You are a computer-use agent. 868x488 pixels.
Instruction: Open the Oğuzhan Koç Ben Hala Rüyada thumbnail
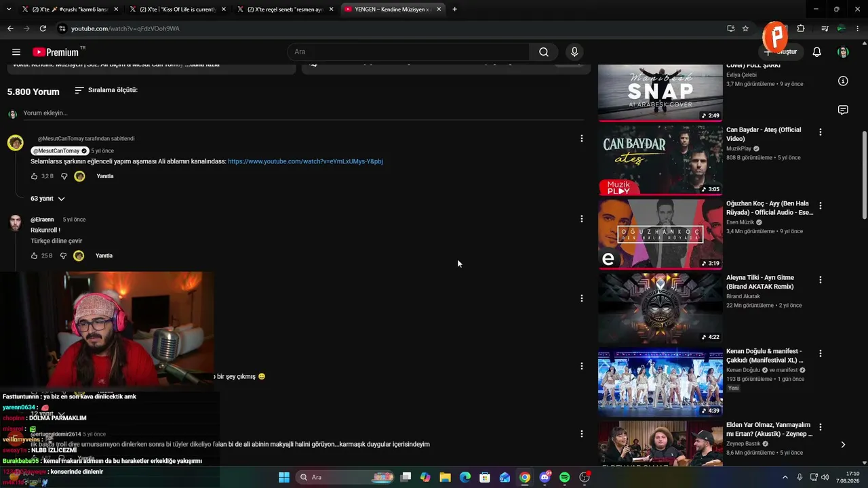(x=660, y=234)
